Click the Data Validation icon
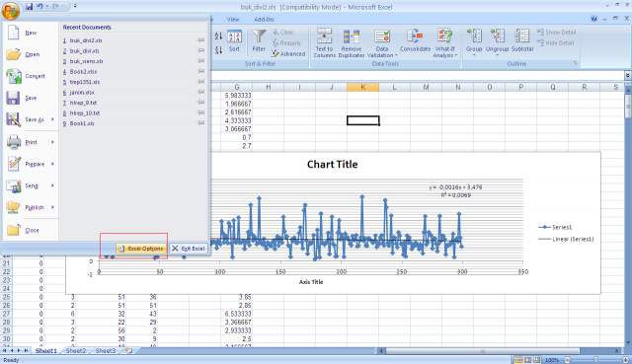The image size is (632, 364). point(382,36)
